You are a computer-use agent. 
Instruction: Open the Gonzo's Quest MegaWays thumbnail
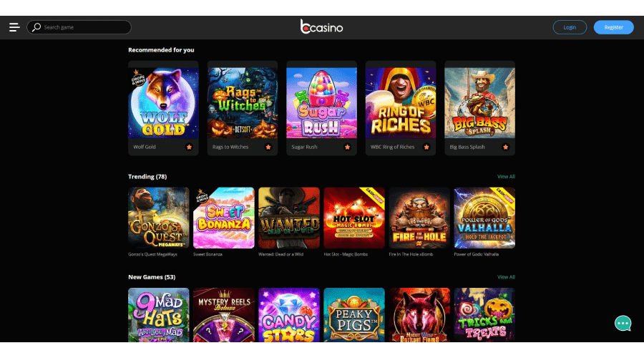coord(159,218)
